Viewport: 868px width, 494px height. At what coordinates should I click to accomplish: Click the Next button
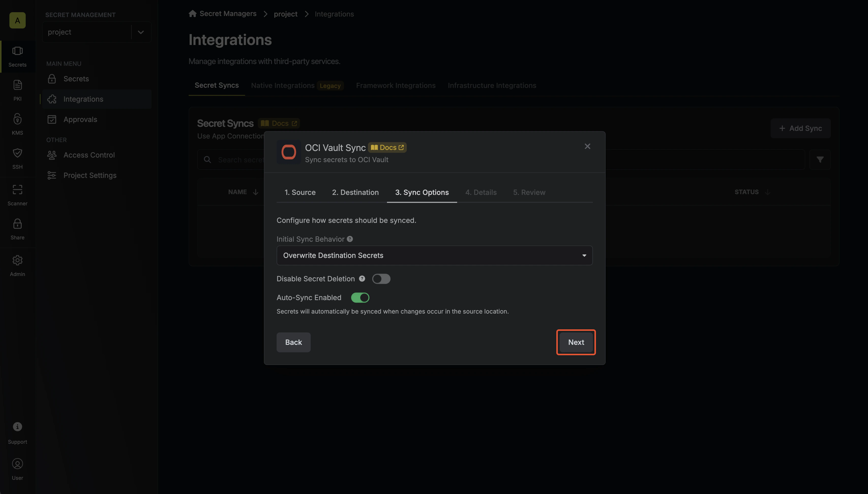576,342
